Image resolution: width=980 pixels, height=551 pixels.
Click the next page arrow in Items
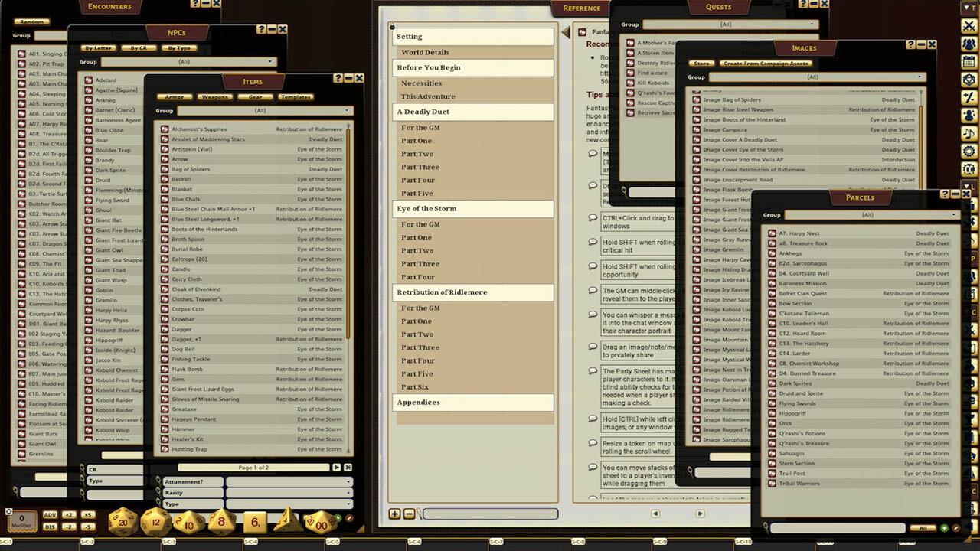337,467
